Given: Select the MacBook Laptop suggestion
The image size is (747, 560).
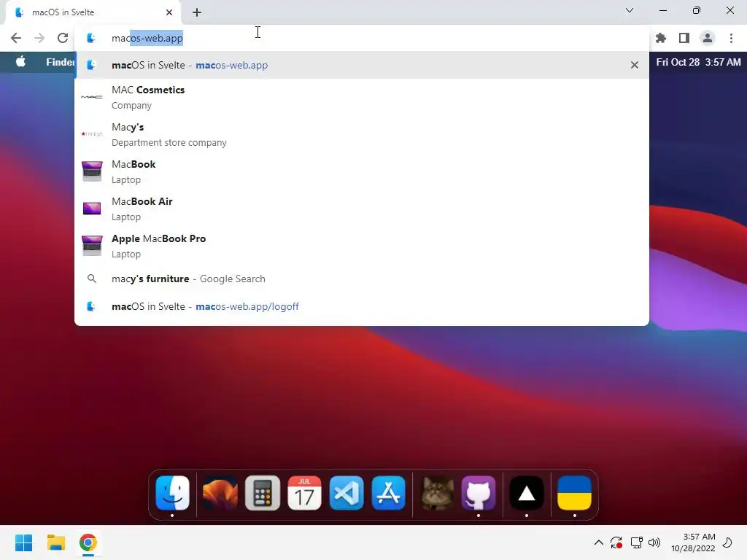Looking at the screenshot, I should pos(362,171).
